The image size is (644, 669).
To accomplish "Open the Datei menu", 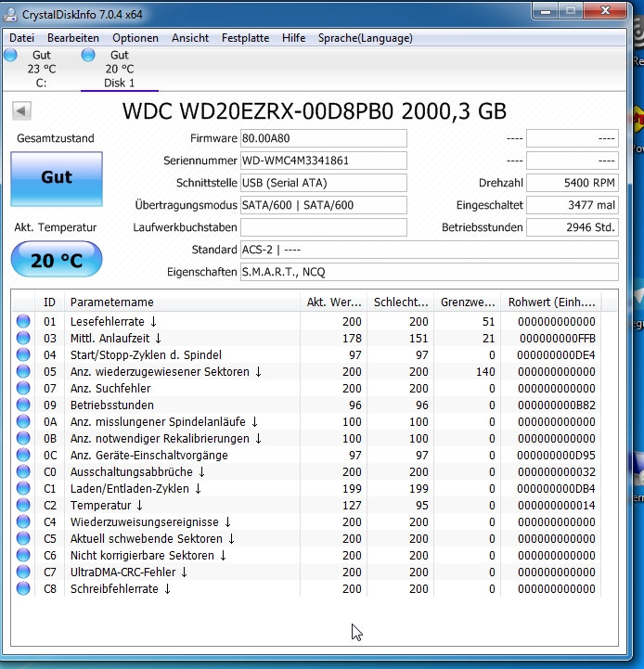I will click(21, 38).
